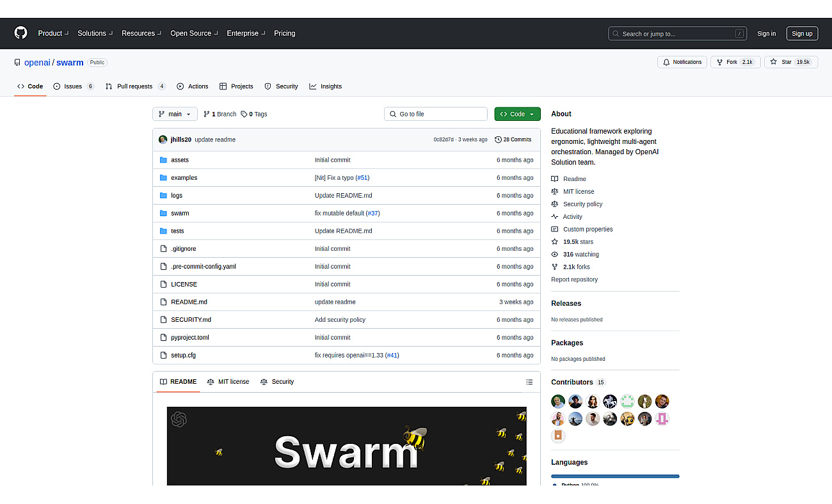This screenshot has width=832, height=504.
Task: Click the pyproject.toml file icon
Action: click(163, 337)
